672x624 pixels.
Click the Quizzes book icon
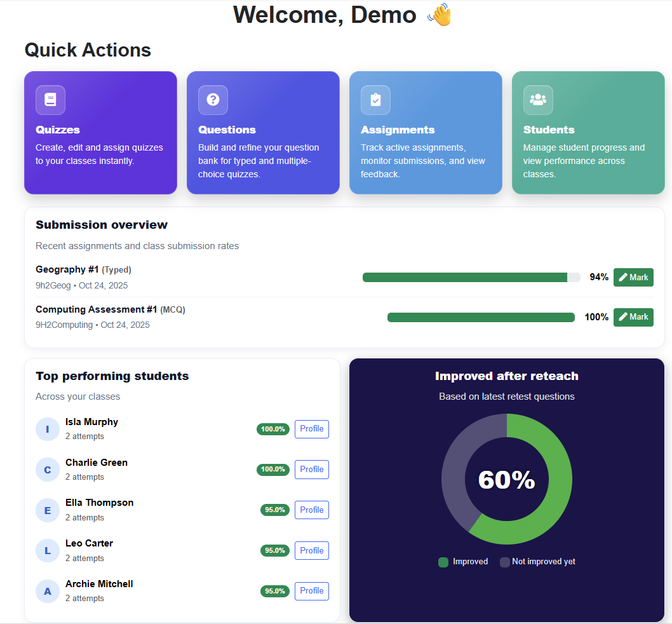click(50, 100)
